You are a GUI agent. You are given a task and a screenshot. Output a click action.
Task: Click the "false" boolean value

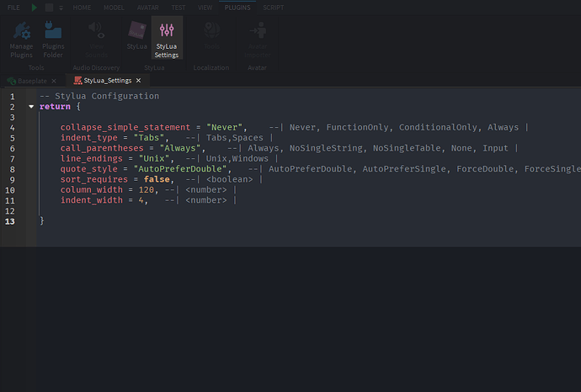(157, 179)
